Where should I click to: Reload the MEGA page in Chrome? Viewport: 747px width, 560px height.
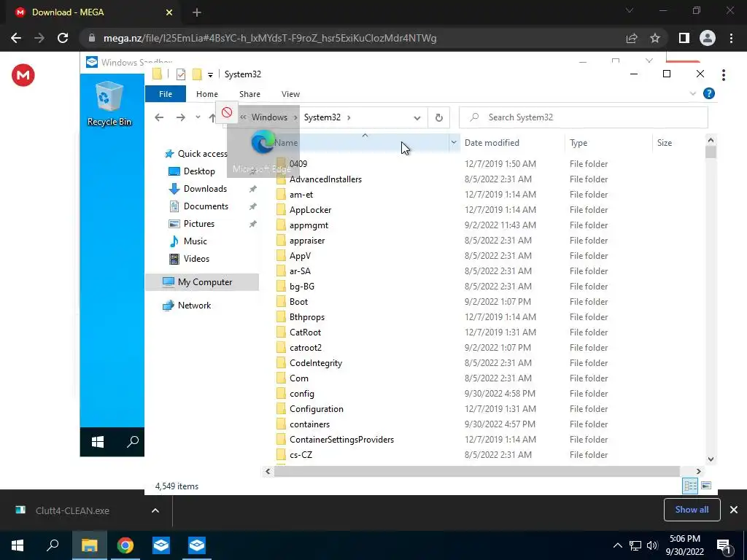pyautogui.click(x=63, y=38)
